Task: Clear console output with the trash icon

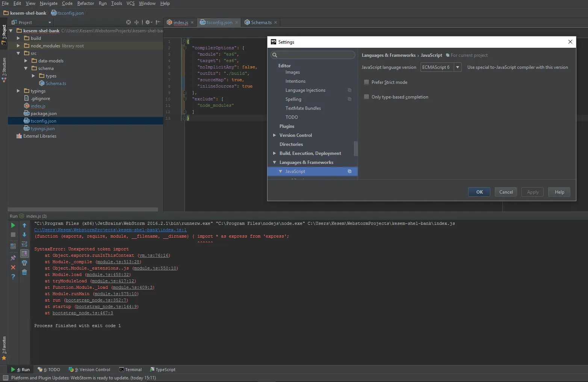Action: coord(24,272)
